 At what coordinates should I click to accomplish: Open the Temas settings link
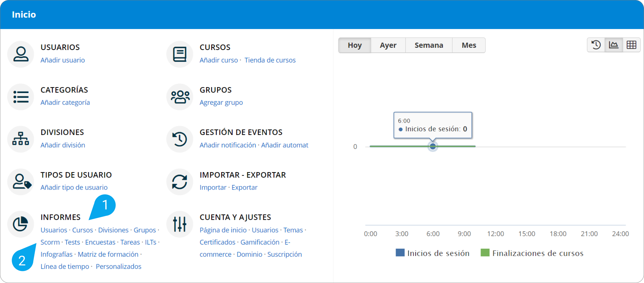293,230
